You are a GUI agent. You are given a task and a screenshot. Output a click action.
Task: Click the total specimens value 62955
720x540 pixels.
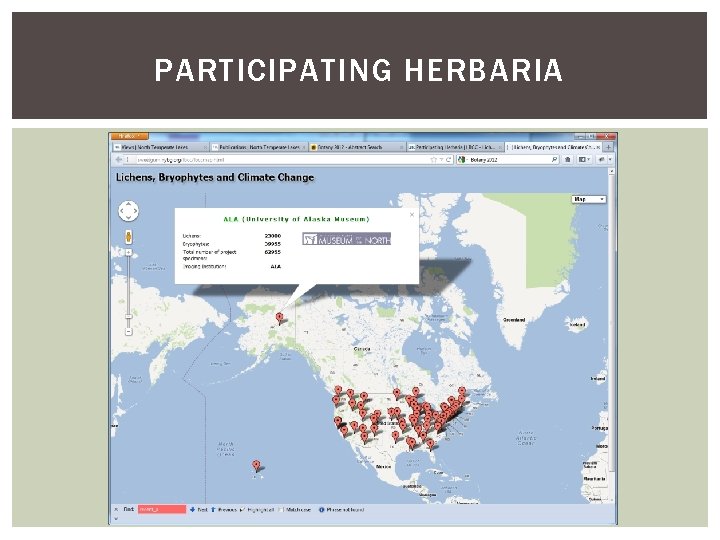coord(272,252)
